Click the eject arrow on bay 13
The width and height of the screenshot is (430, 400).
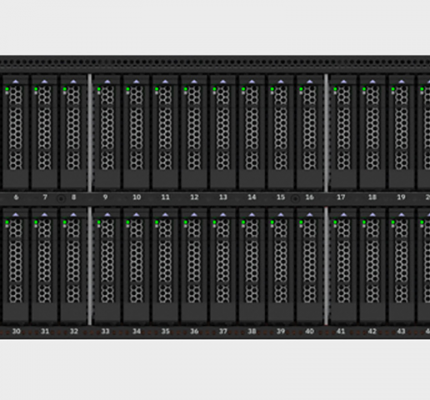pyautogui.click(x=223, y=81)
